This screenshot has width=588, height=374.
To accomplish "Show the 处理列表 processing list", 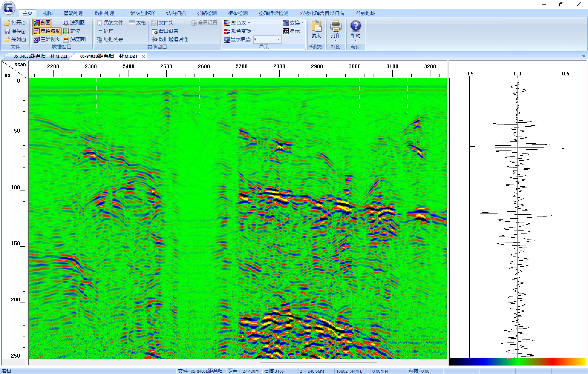I will (110, 39).
